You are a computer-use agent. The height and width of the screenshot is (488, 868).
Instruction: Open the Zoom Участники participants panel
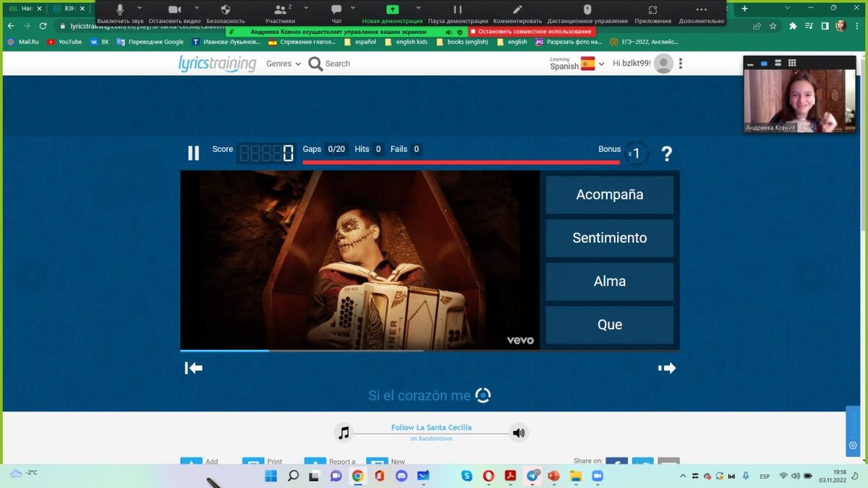280,13
